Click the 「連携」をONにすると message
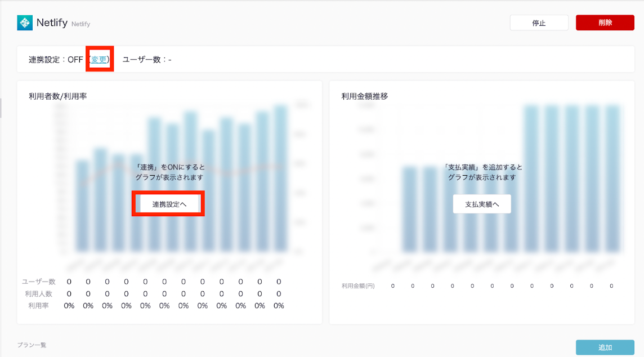This screenshot has width=644, height=357. click(171, 167)
